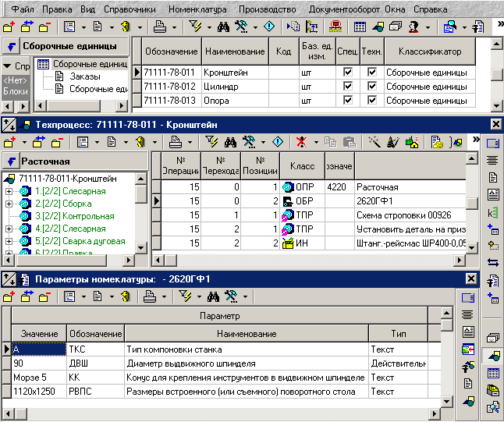Click the printer icon in Параметры номеклатуры toolbar
504x422 pixels.
(x=150, y=296)
